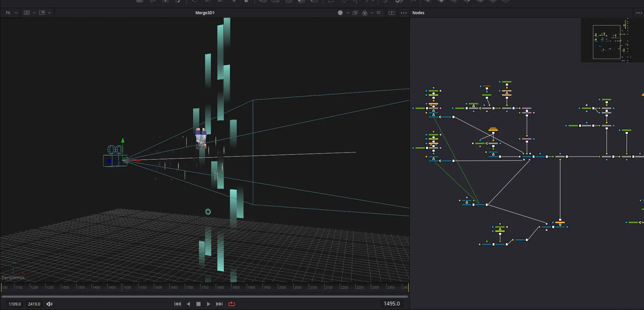This screenshot has width=644, height=310.
Task: Toggle audio mute speaker icon
Action: pos(49,304)
